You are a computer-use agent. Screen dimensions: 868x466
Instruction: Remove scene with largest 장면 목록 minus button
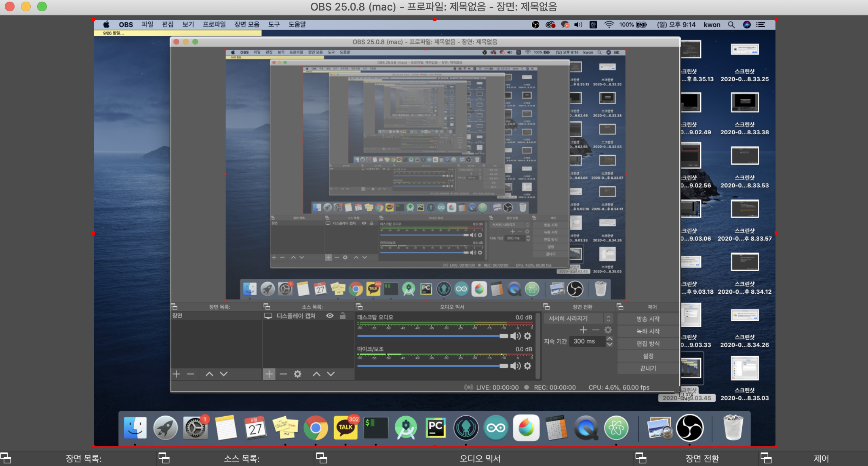click(191, 374)
